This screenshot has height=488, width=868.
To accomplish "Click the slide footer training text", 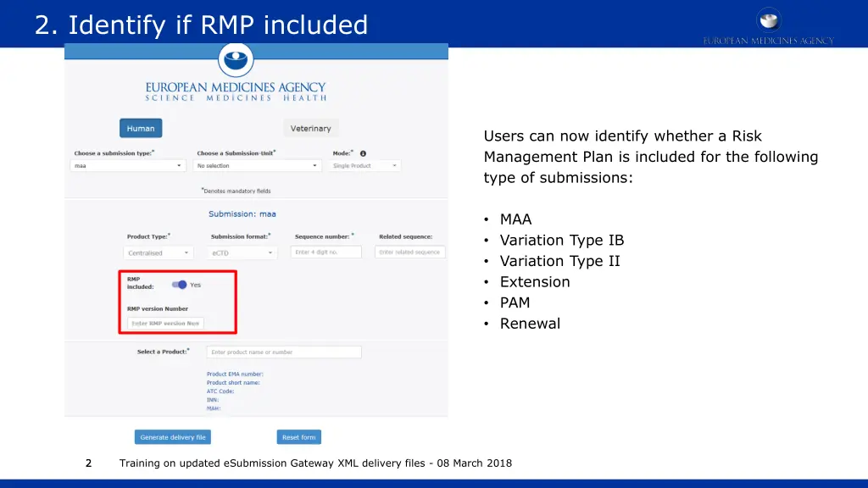I will (315, 463).
